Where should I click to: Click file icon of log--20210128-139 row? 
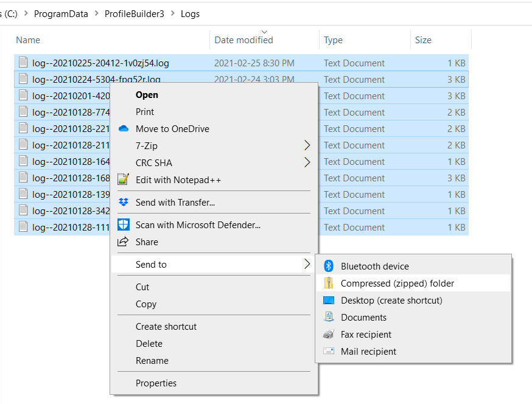click(23, 193)
